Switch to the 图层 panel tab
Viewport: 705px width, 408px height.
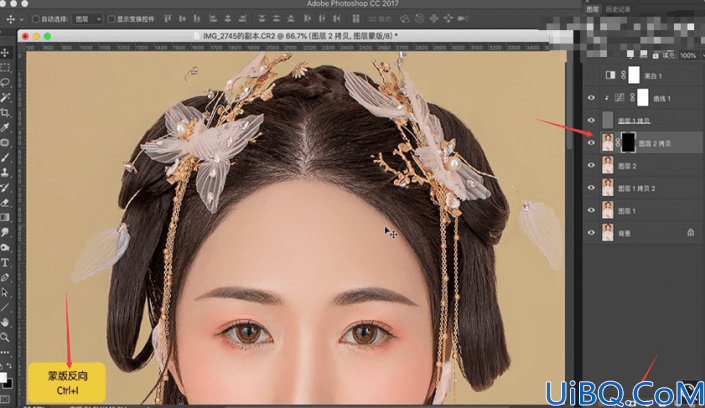click(x=592, y=9)
